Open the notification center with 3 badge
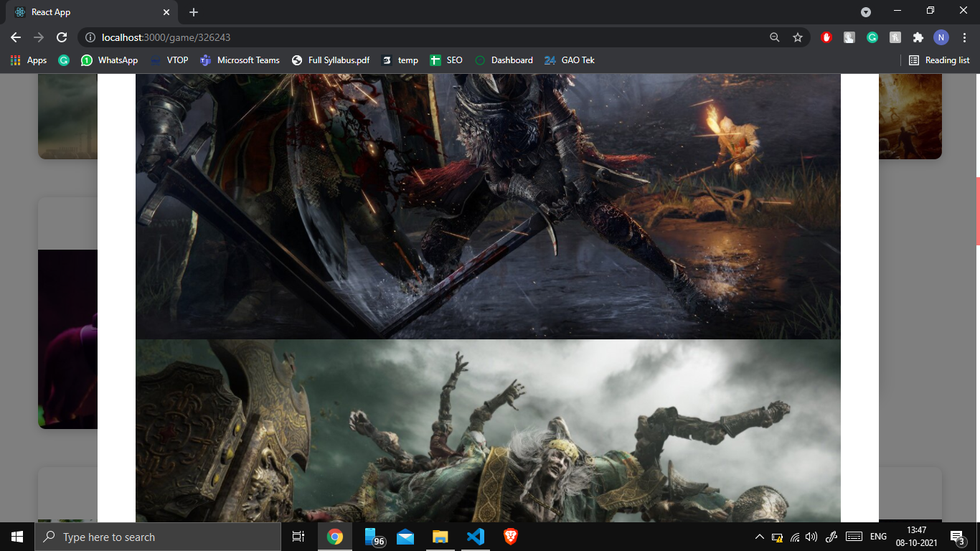980x551 pixels. [x=957, y=537]
